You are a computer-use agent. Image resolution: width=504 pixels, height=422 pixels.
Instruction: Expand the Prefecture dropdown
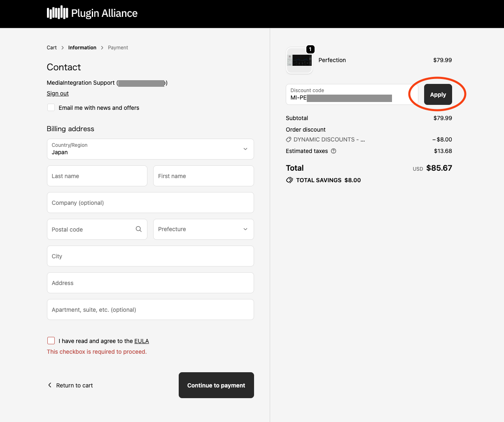[203, 229]
